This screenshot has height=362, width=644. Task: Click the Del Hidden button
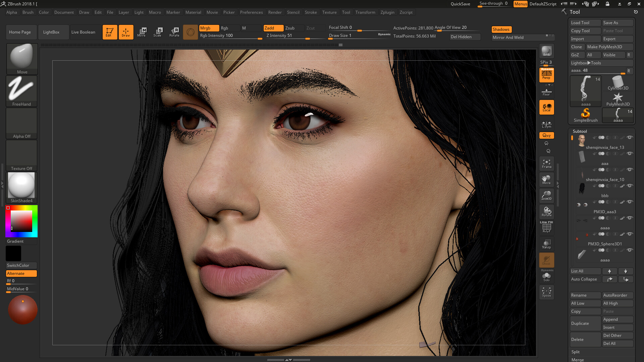coord(465,37)
